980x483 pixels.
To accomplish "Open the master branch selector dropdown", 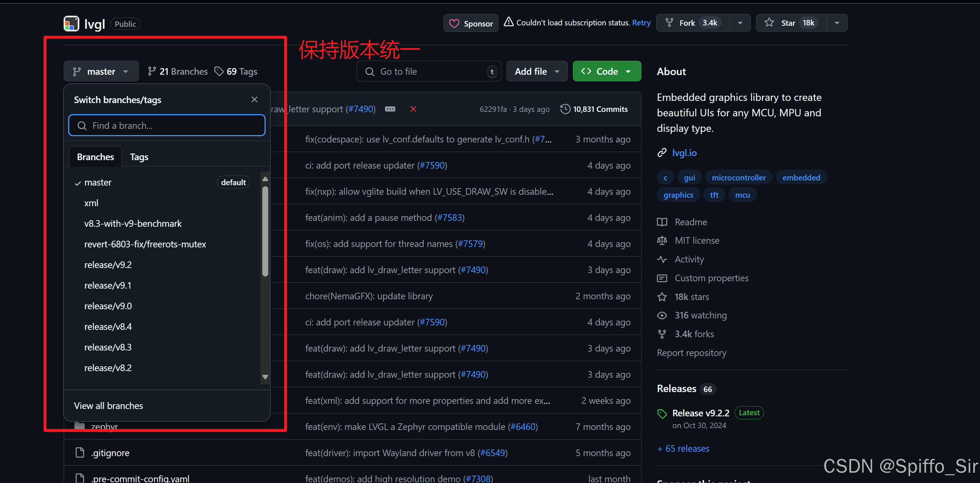I will [x=101, y=71].
